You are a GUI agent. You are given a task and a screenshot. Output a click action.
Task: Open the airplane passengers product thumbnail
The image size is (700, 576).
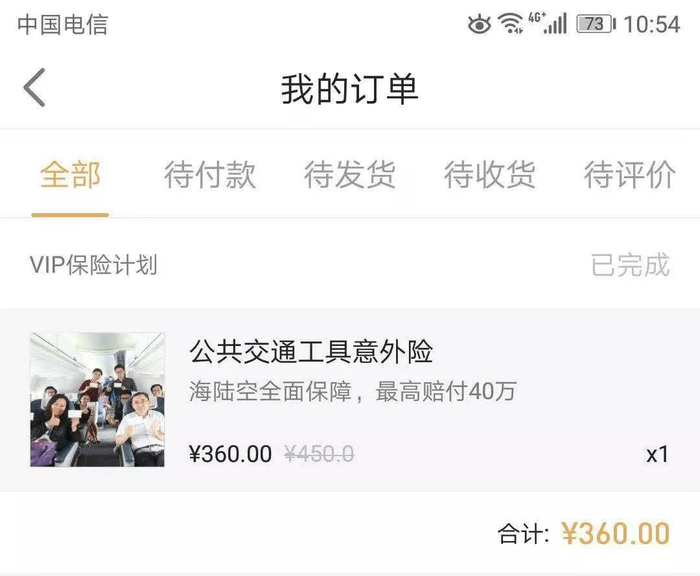97,399
